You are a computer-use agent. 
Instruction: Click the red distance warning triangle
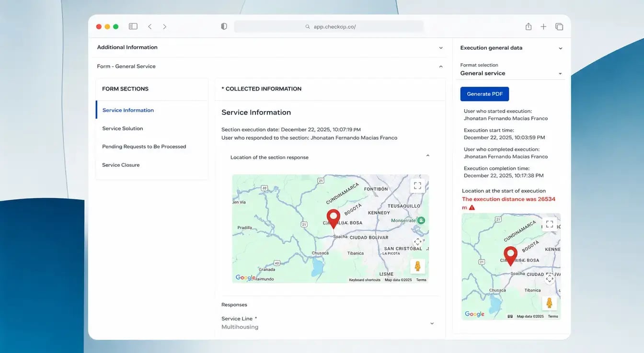(x=472, y=208)
